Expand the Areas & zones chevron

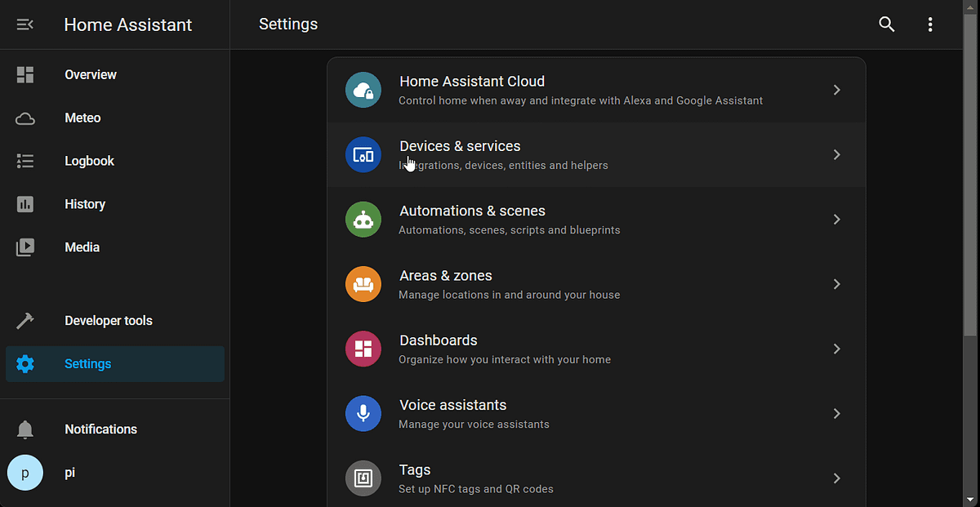[x=836, y=284]
